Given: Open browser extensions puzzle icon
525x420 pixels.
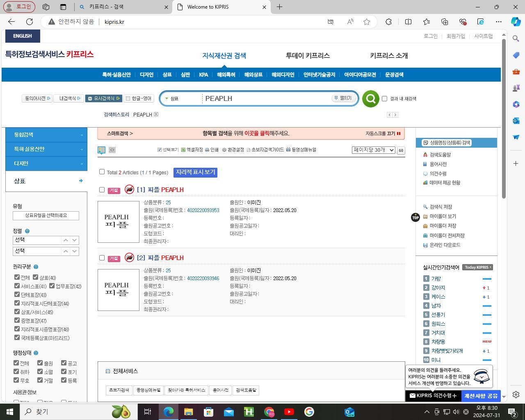Looking at the screenshot, I should point(388,22).
